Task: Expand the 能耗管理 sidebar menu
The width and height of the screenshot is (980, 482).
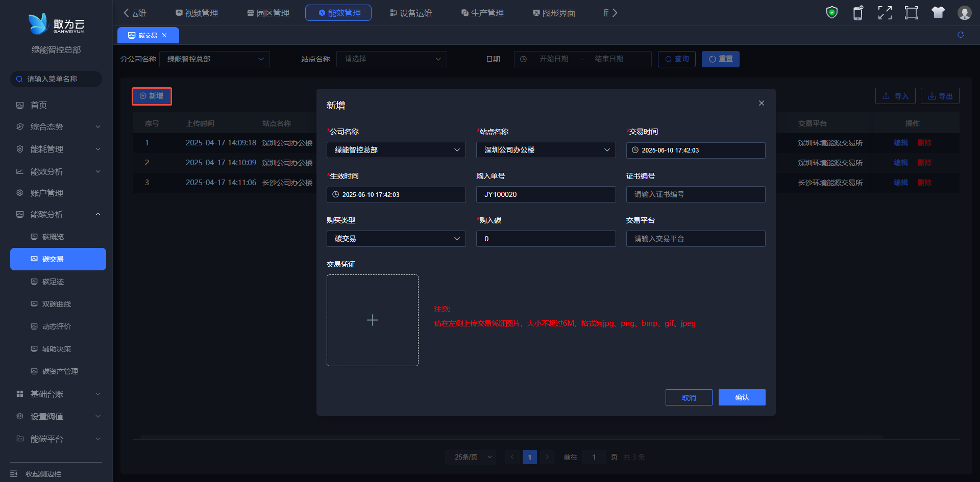Action: point(58,149)
